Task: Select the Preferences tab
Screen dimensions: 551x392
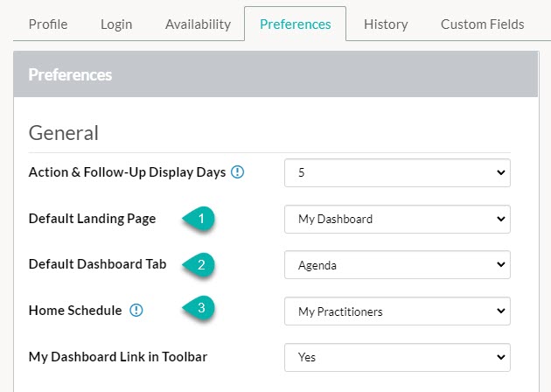Action: coord(296,24)
